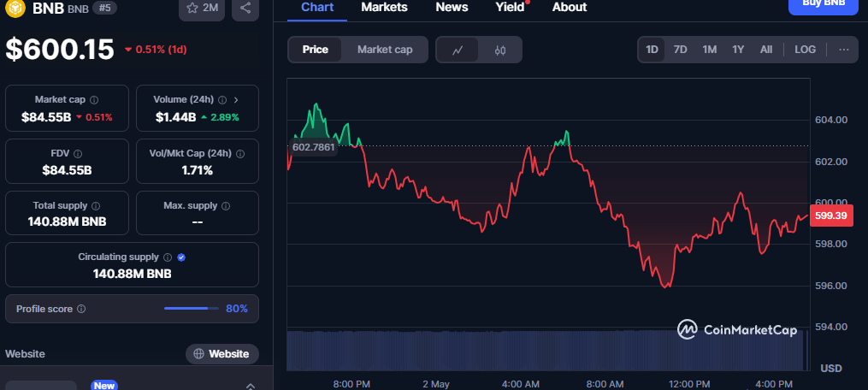Click the Profile score progress bar

(x=192, y=309)
